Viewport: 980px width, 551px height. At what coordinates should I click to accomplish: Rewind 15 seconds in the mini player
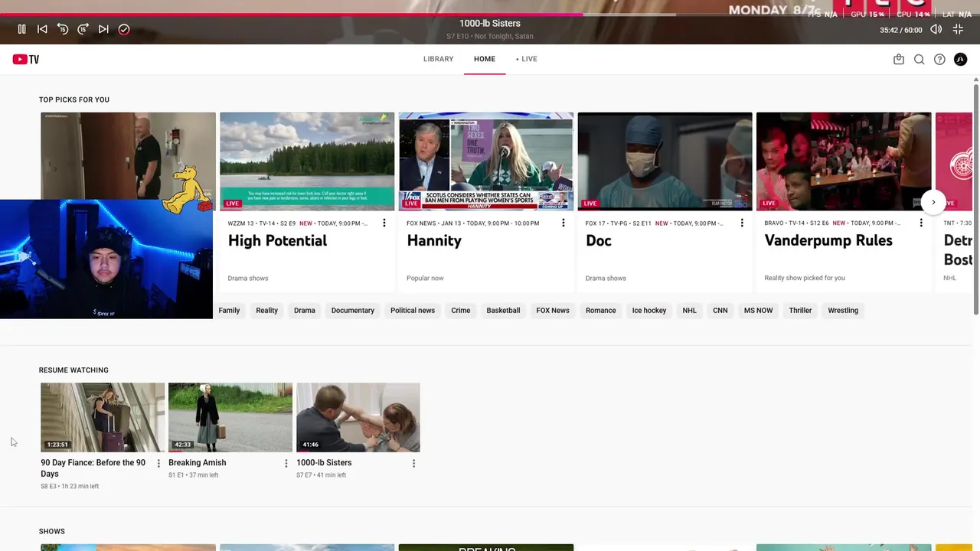(x=63, y=29)
